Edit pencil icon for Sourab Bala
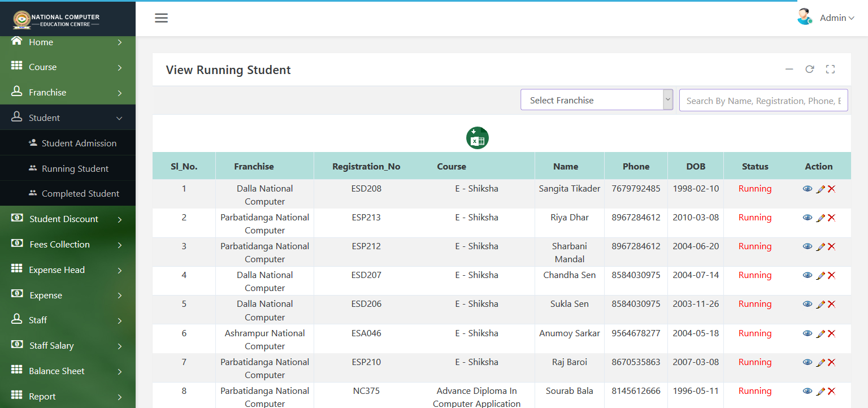The width and height of the screenshot is (868, 408). tap(821, 391)
